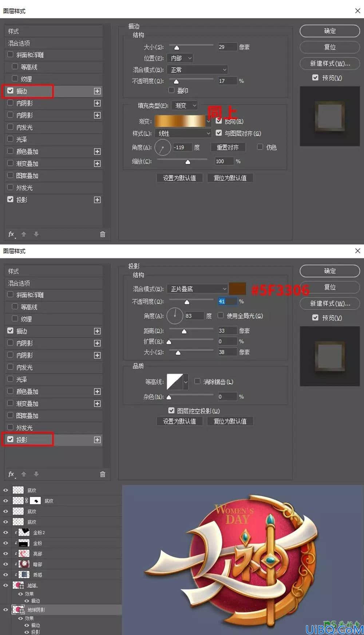Viewport: 364px width, 635px height.
Task: Toggle the 图层挖空投影 checkbox
Action: pos(171,411)
